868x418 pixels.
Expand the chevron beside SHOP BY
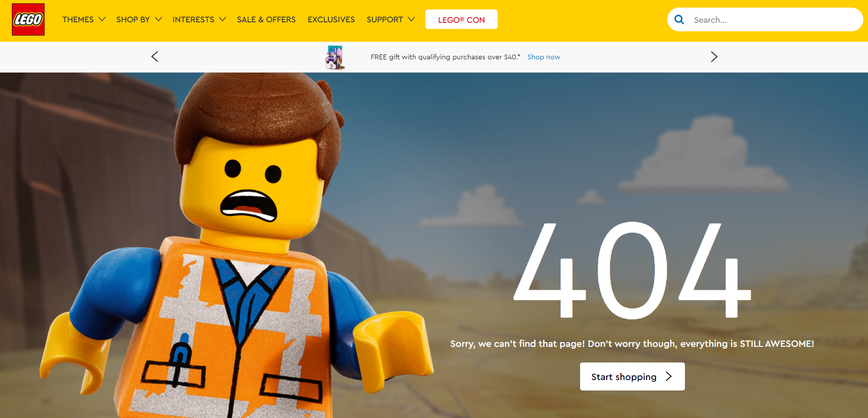tap(158, 19)
